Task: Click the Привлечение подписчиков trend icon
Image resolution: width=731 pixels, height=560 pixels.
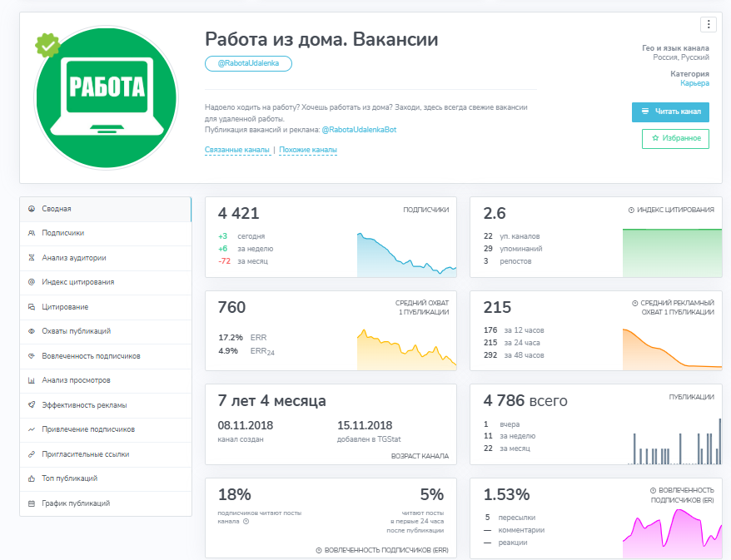Action: pyautogui.click(x=32, y=429)
